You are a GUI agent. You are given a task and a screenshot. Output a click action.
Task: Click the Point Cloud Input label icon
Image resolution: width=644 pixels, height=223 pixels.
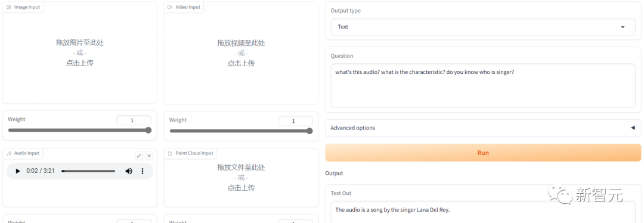170,153
